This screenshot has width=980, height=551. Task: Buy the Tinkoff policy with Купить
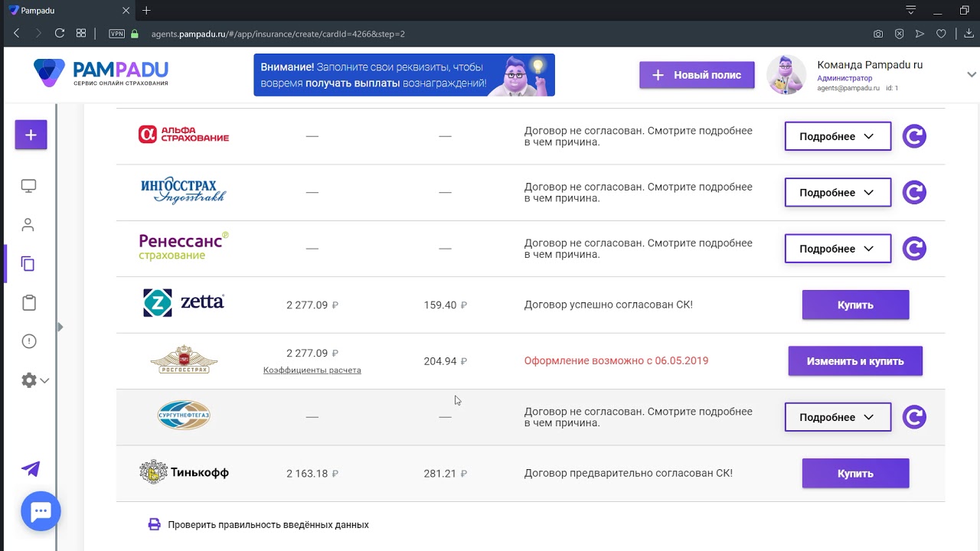855,473
